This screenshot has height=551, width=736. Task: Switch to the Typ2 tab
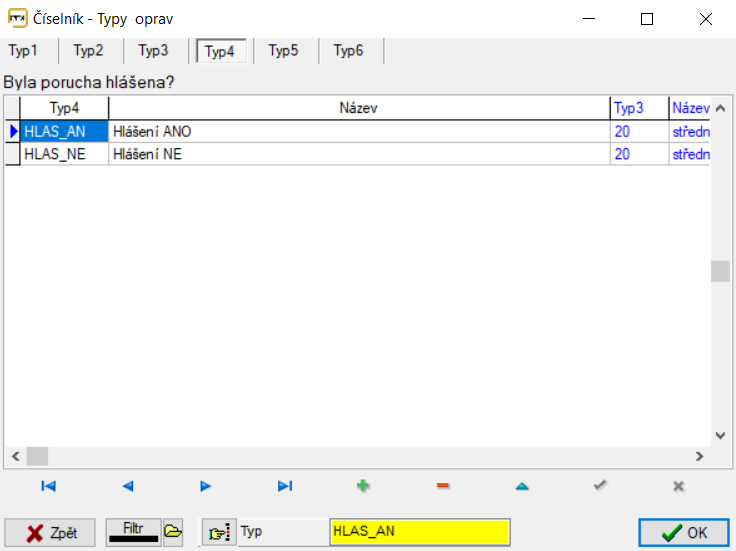[x=88, y=50]
